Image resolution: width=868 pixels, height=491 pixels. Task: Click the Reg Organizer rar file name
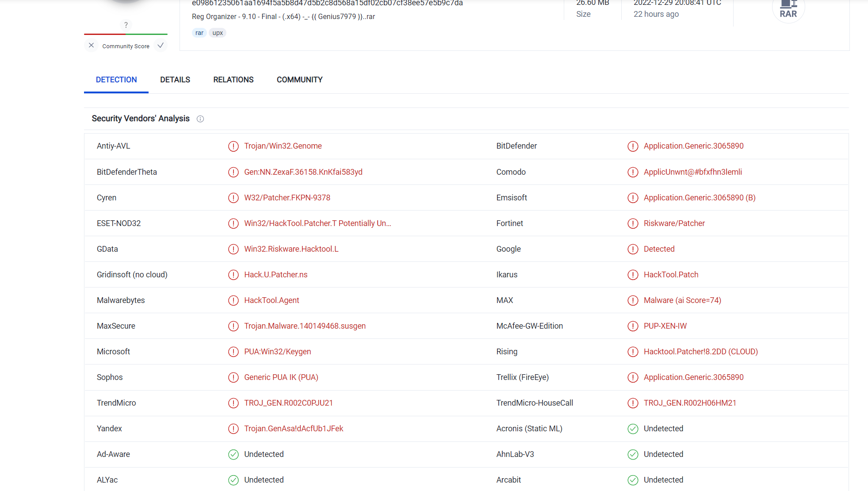pyautogui.click(x=283, y=17)
